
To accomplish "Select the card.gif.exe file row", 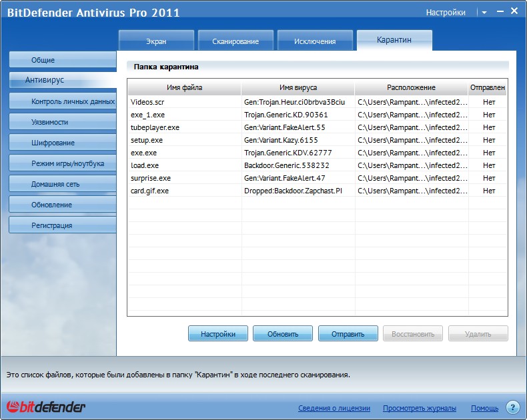I will point(318,191).
